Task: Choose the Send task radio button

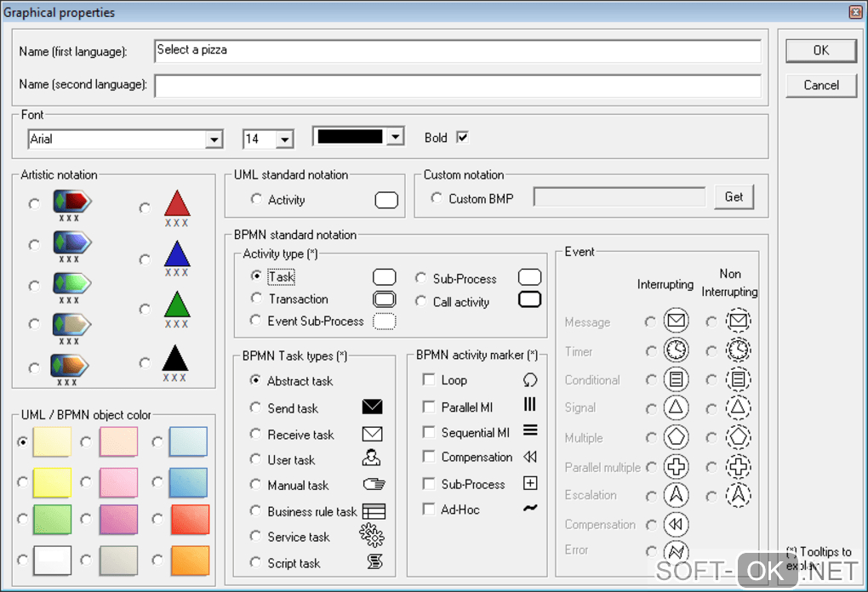Action: 255,407
